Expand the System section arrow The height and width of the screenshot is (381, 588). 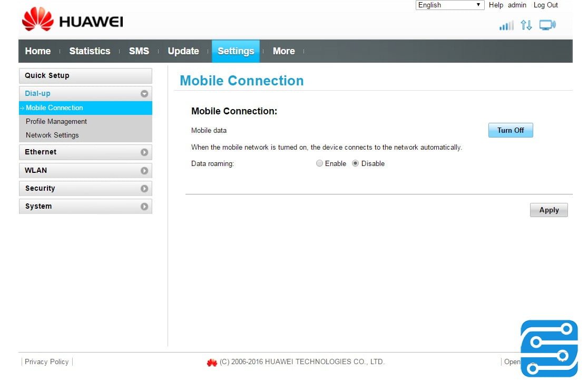click(144, 207)
